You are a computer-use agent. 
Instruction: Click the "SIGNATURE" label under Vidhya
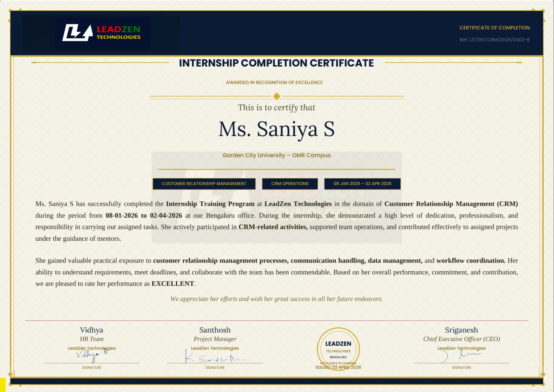coord(92,367)
